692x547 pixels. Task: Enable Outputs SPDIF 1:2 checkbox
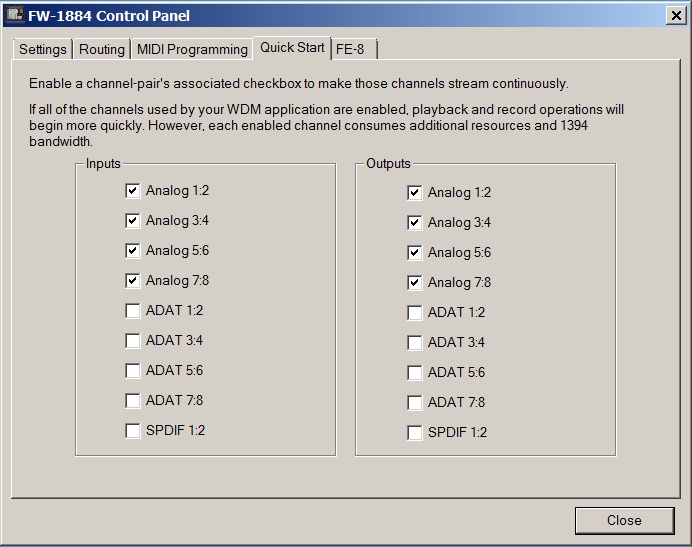click(414, 433)
